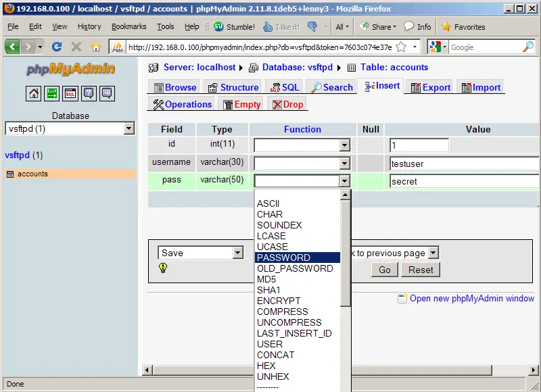Viewport: 541px width, 392px height.
Task: Click the thumbs-up I like it! button
Action: tap(281, 26)
